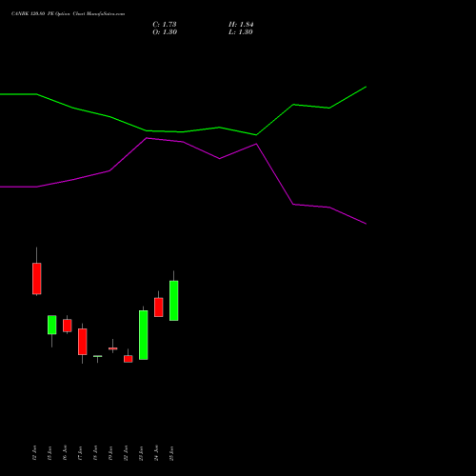Screen dimensions: 476x476
Task: Click the CANBK PE Option chart title
Action: 68,14
